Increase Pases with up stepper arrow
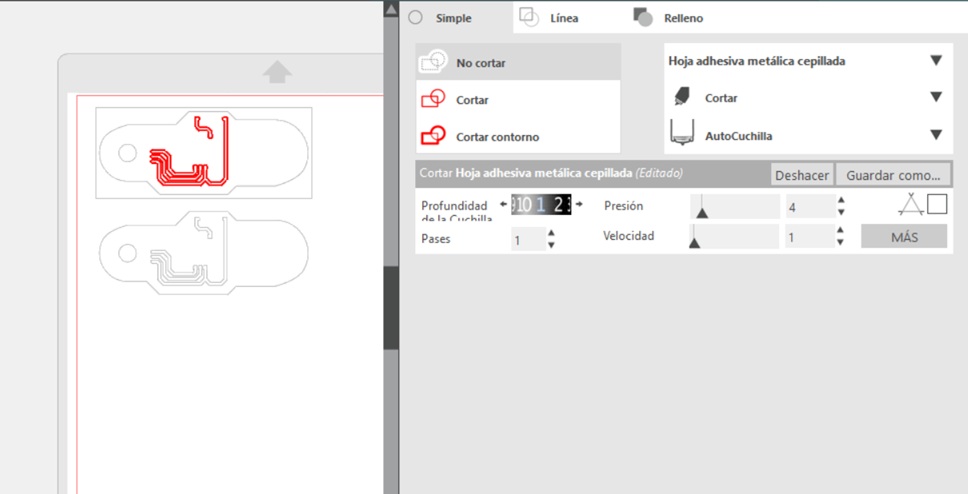This screenshot has width=968, height=494. point(551,233)
